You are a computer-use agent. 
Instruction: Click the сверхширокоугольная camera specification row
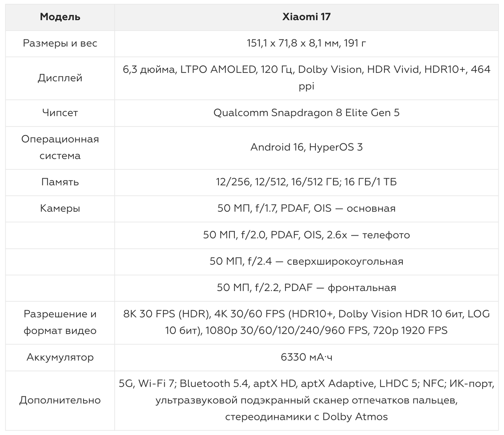306,261
